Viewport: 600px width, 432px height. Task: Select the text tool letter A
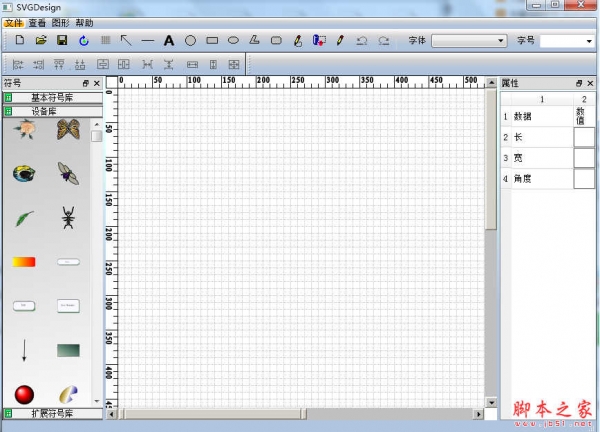point(169,40)
